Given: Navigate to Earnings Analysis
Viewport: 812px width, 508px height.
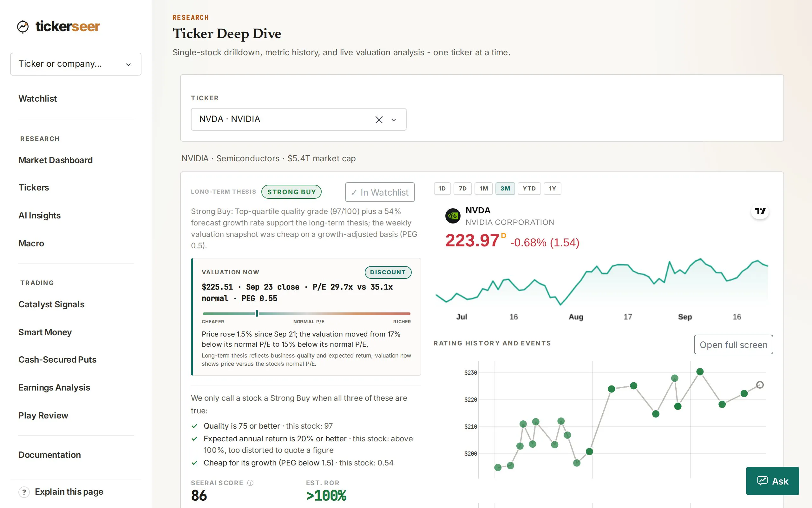Looking at the screenshot, I should tap(54, 387).
